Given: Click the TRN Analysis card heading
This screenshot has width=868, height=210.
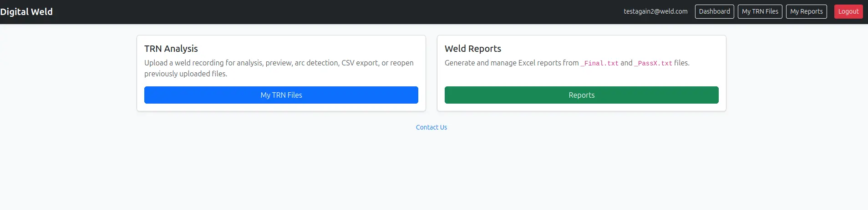Looking at the screenshot, I should [171, 49].
